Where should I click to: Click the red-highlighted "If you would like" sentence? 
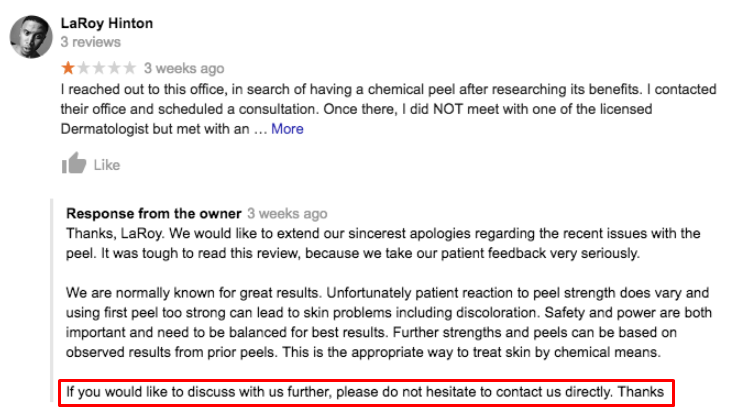[x=366, y=392]
